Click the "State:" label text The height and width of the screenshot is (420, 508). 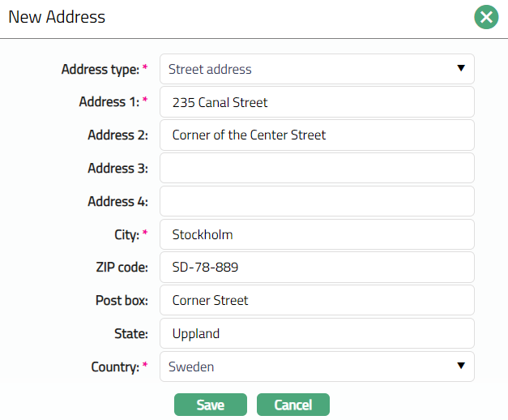(131, 334)
